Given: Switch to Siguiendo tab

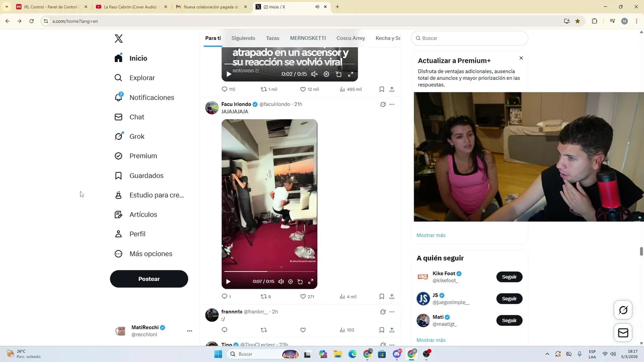Looking at the screenshot, I should pyautogui.click(x=244, y=38).
